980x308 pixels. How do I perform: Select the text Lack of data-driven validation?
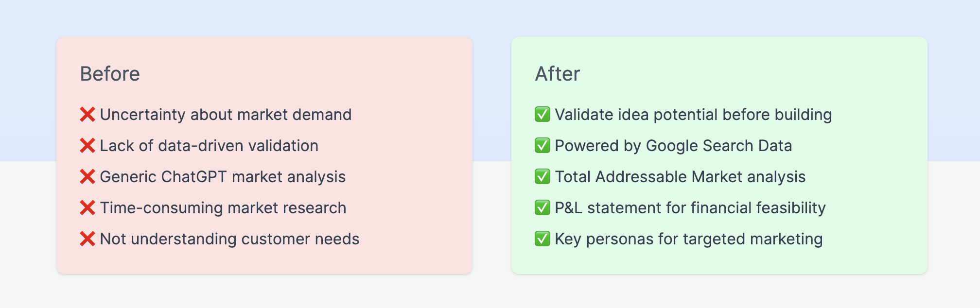(209, 146)
